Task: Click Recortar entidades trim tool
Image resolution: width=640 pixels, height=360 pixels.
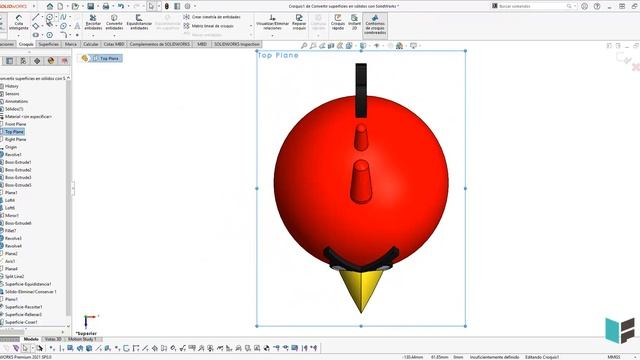Action: tap(93, 22)
